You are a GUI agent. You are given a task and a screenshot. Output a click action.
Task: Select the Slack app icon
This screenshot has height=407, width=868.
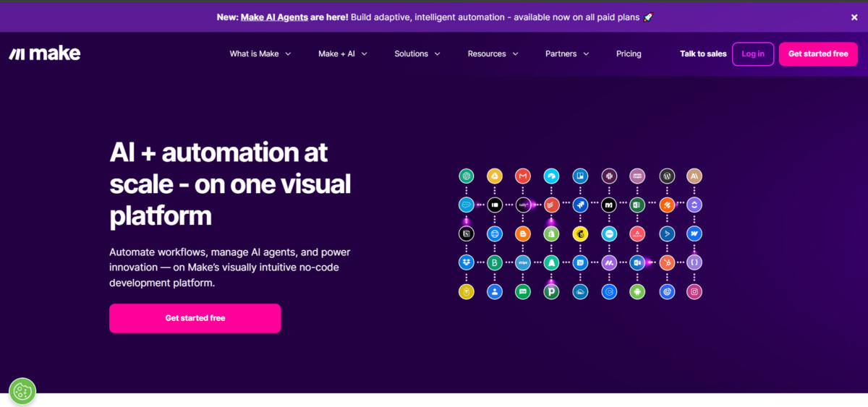pos(608,176)
